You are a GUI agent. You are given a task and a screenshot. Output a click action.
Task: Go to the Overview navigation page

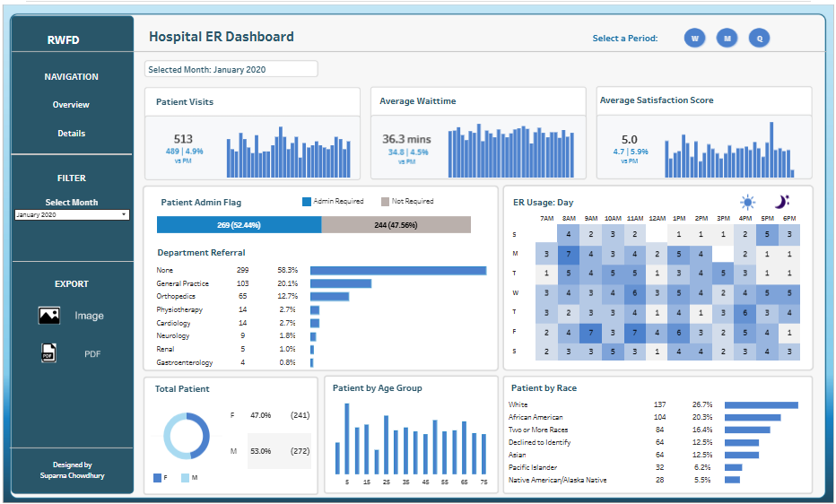[71, 105]
